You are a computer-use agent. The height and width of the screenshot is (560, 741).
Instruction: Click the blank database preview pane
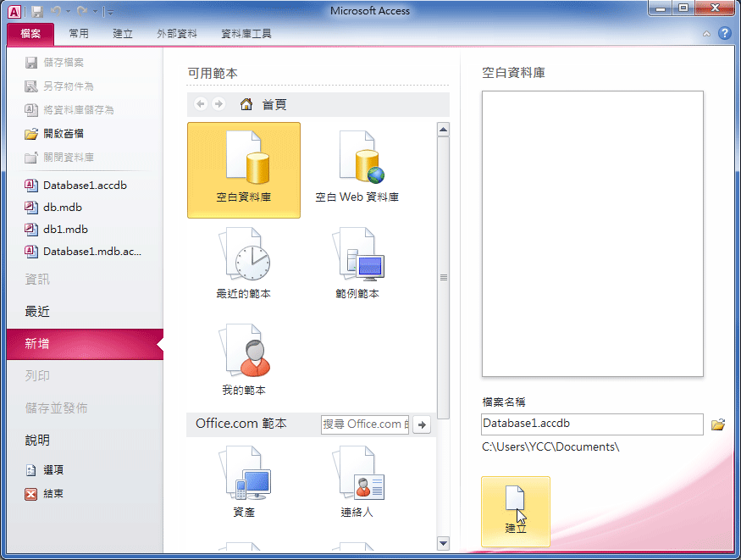[593, 234]
